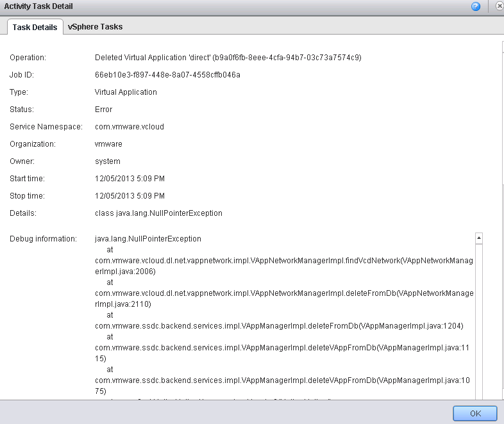Select the Task Details tab
The image size is (504, 424).
(x=35, y=27)
